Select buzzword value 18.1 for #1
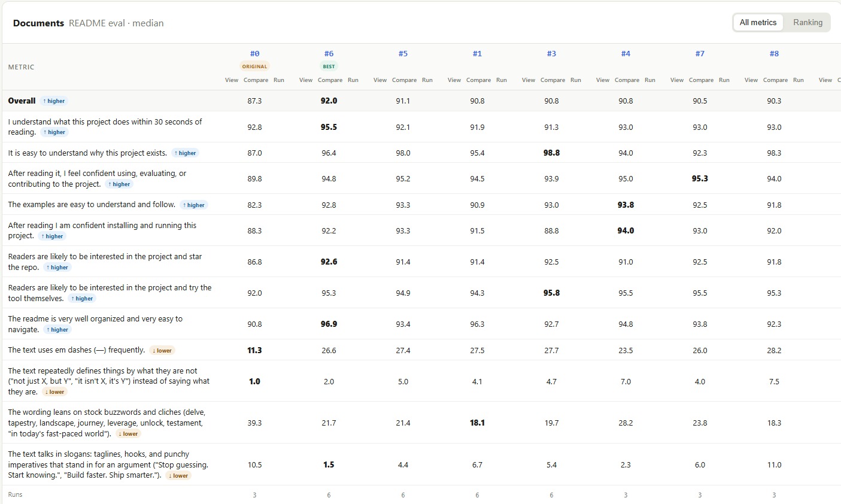The width and height of the screenshot is (841, 504). [x=477, y=423]
